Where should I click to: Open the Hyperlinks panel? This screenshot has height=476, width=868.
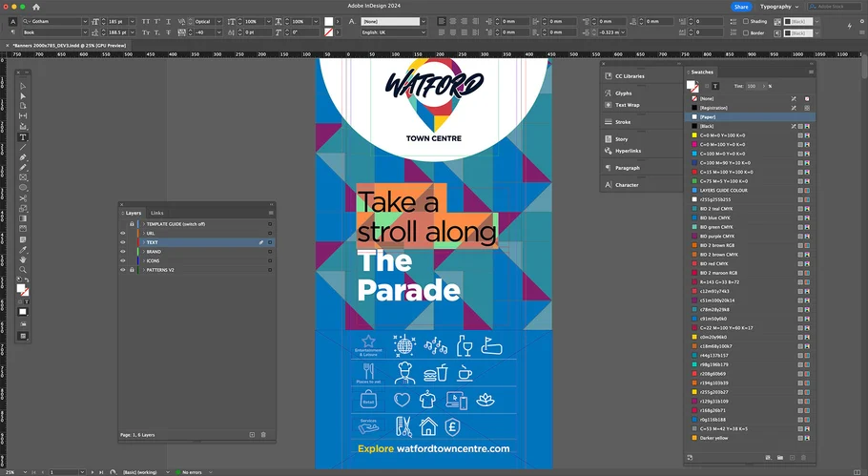(628, 151)
